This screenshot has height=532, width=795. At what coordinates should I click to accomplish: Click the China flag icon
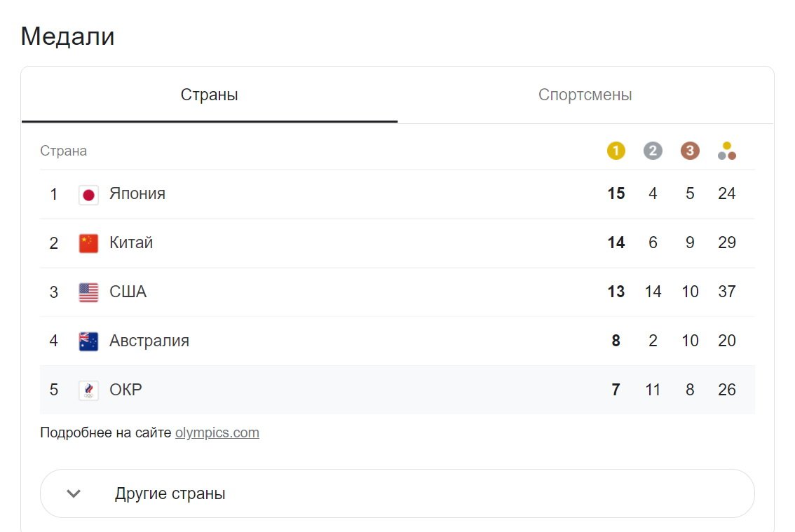(88, 243)
